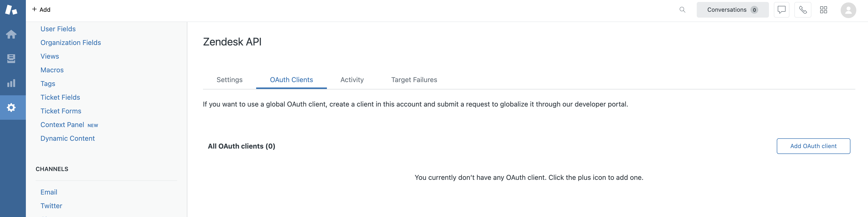Click the Add OAuth client button
Viewport: 868px width, 217px height.
point(813,146)
